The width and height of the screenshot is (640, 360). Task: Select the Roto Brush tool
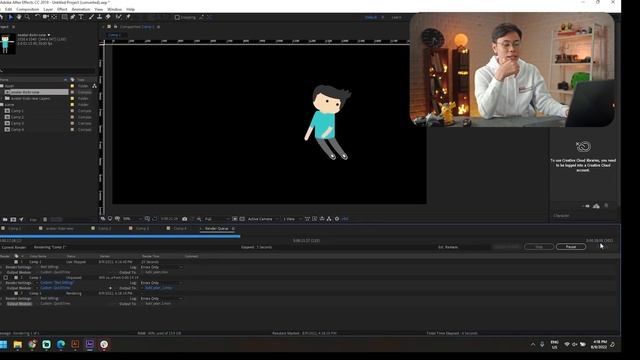click(x=118, y=17)
